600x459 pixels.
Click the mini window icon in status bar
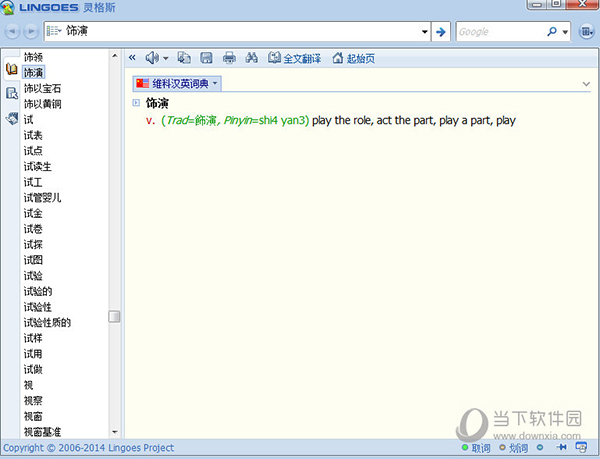(581, 447)
